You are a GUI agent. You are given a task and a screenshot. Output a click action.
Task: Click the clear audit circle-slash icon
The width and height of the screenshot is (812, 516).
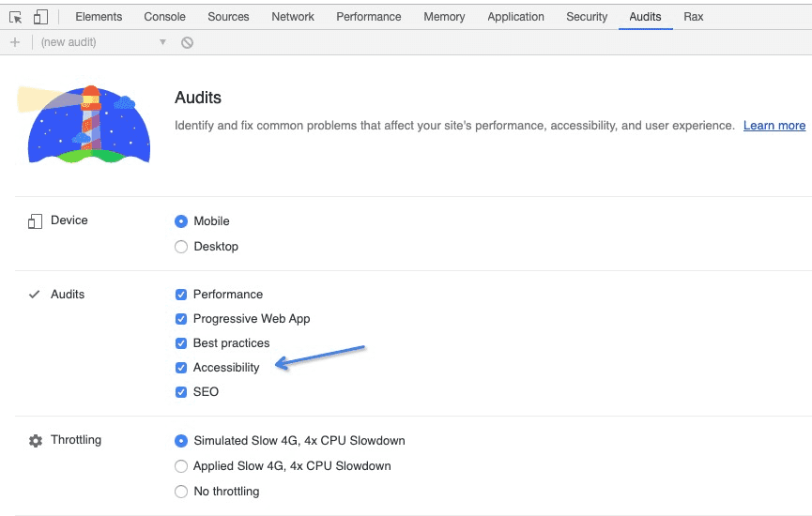tap(188, 42)
